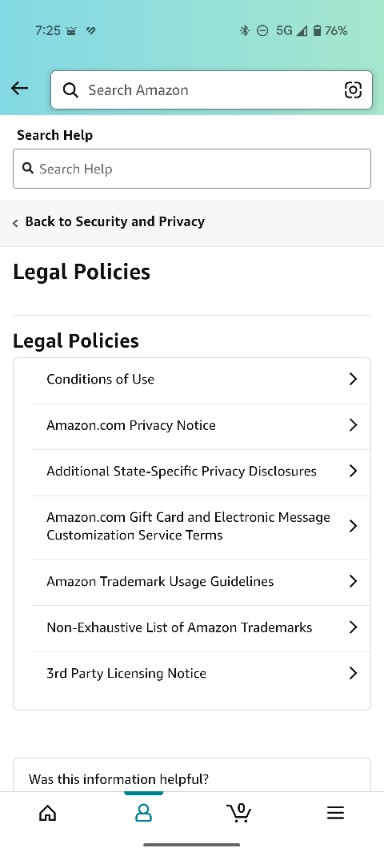Open the shopping cart icon
The image size is (384, 856).
point(239,813)
